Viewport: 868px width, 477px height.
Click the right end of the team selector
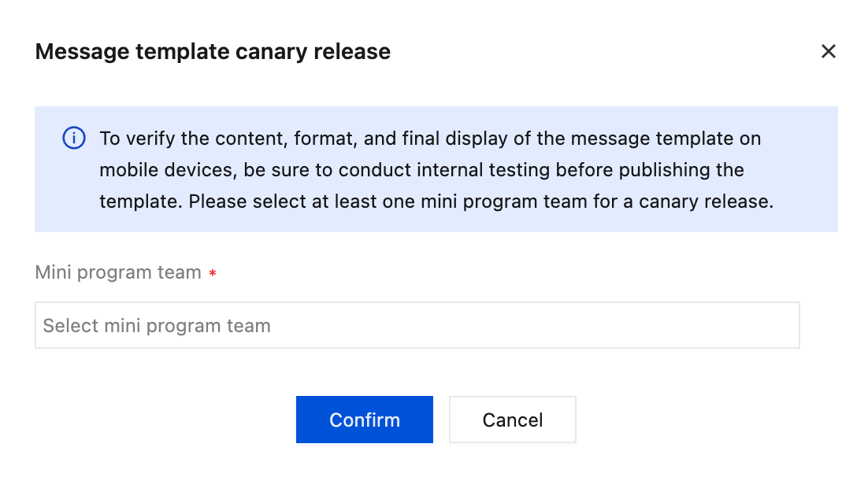780,325
